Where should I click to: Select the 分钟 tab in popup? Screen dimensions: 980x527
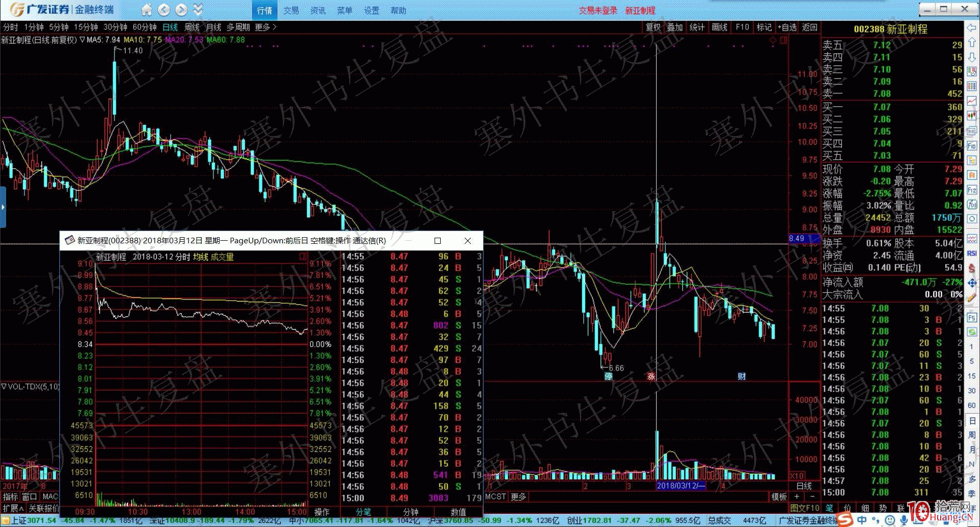pyautogui.click(x=411, y=512)
